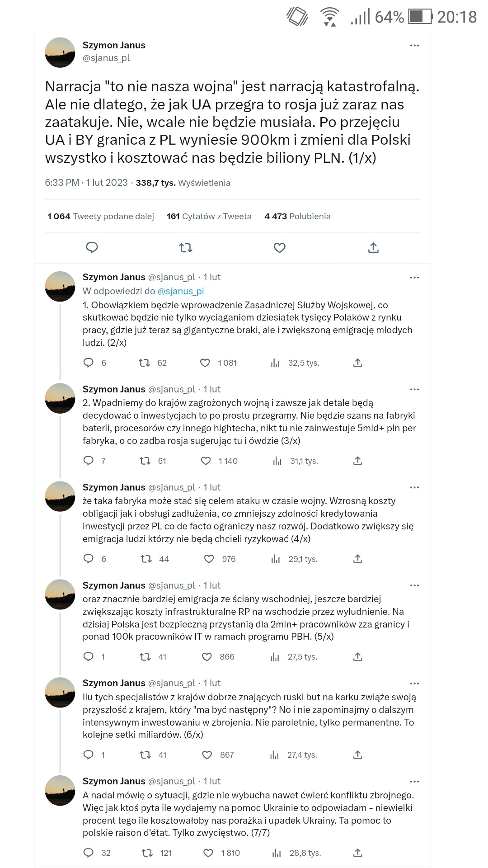Viewport: 488px width, 868px height.
Task: Open the list of 1 064 Tweety podane dalej
Action: pyautogui.click(x=101, y=217)
